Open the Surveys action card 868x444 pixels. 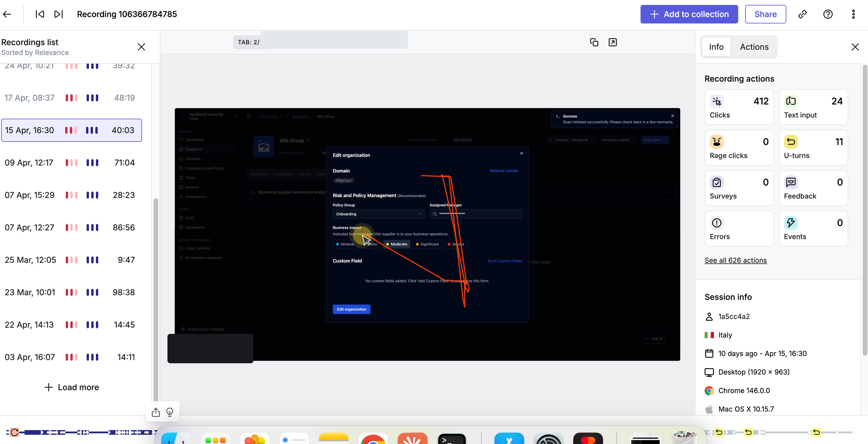[739, 188]
